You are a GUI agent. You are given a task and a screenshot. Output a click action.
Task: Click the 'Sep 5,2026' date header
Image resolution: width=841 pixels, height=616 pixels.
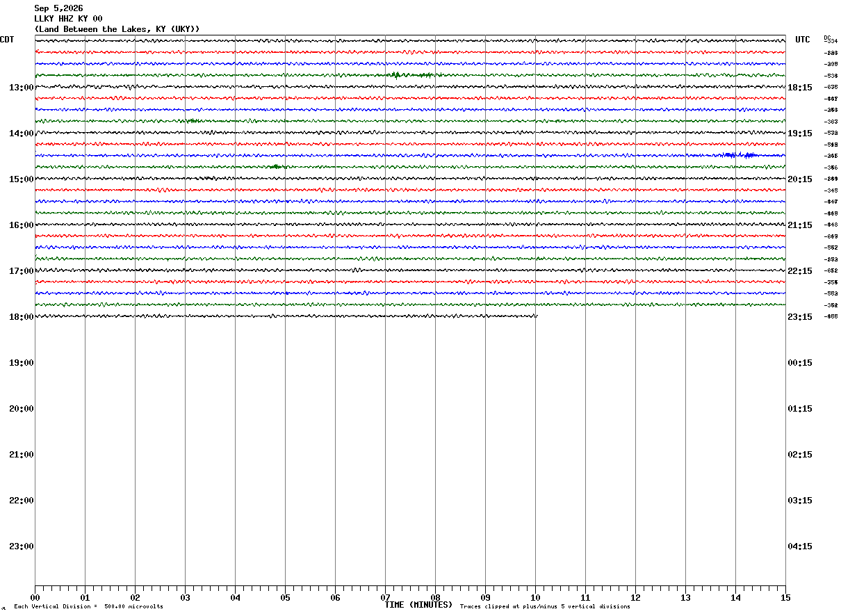pyautogui.click(x=58, y=8)
